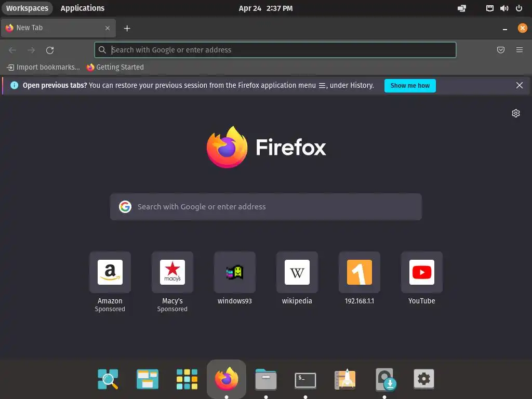
Task: Open Import bookmarks from bookmarks toolbar
Action: 43,67
